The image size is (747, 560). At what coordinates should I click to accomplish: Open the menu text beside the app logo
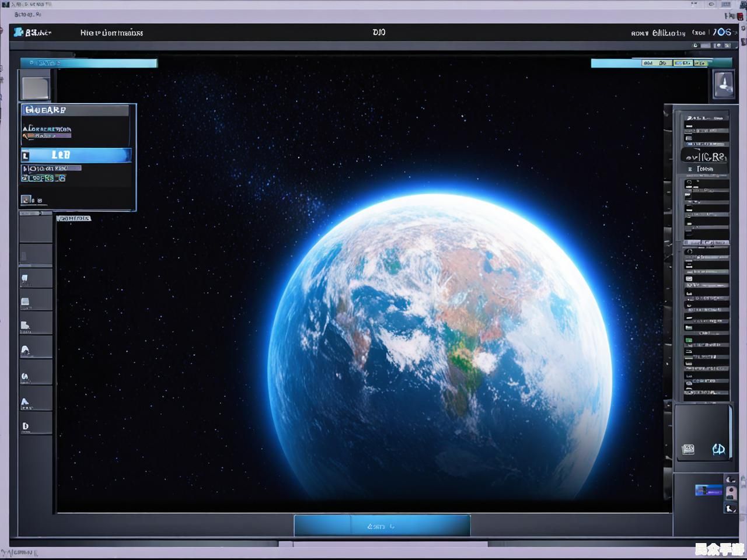111,33
